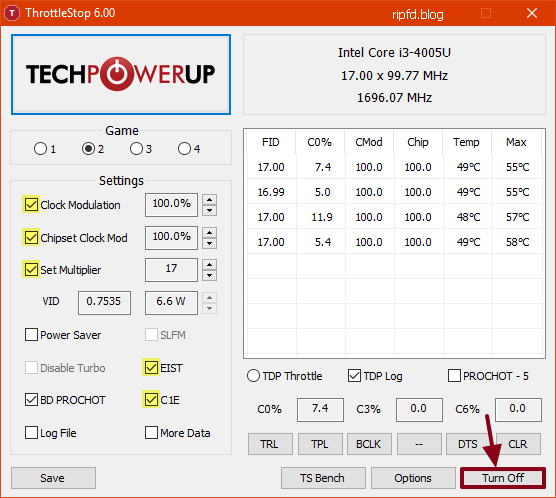Viewport: 556px width, 498px height.
Task: Click the FID column header
Action: tap(271, 142)
